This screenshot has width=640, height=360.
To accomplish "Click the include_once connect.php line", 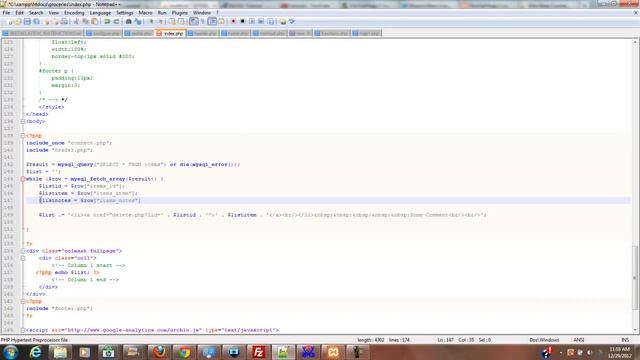I will 69,143.
